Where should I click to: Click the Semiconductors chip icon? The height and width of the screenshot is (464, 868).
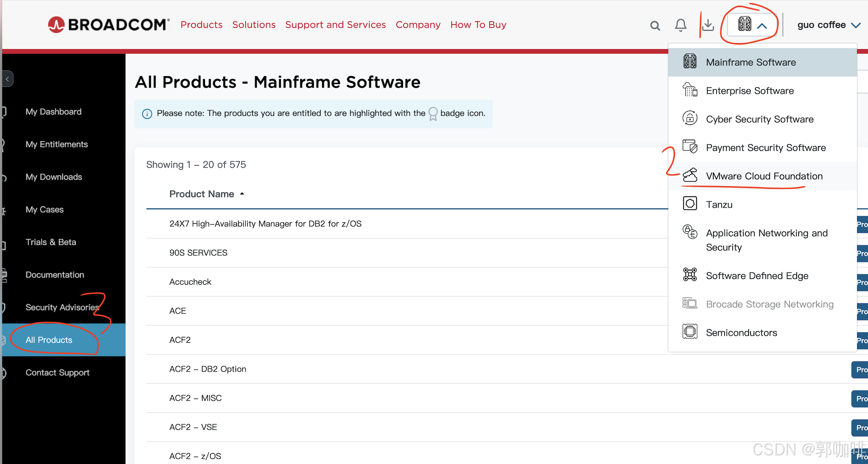coord(689,332)
